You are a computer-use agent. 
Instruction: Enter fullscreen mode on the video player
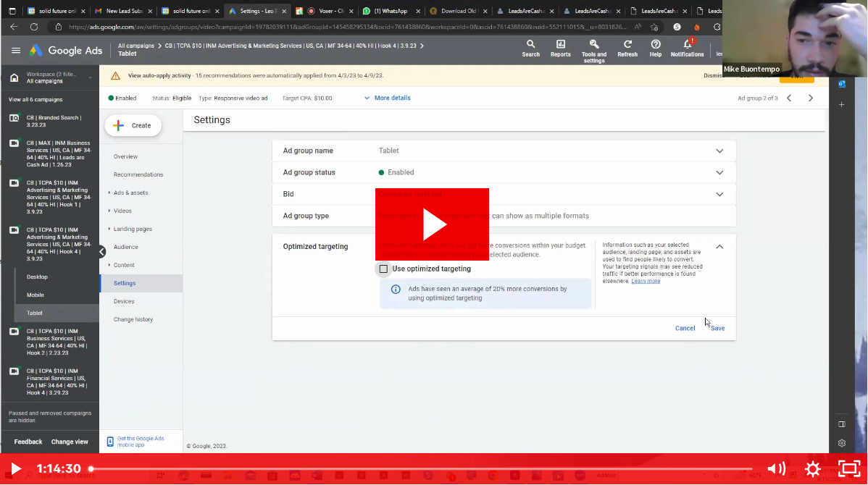click(848, 469)
